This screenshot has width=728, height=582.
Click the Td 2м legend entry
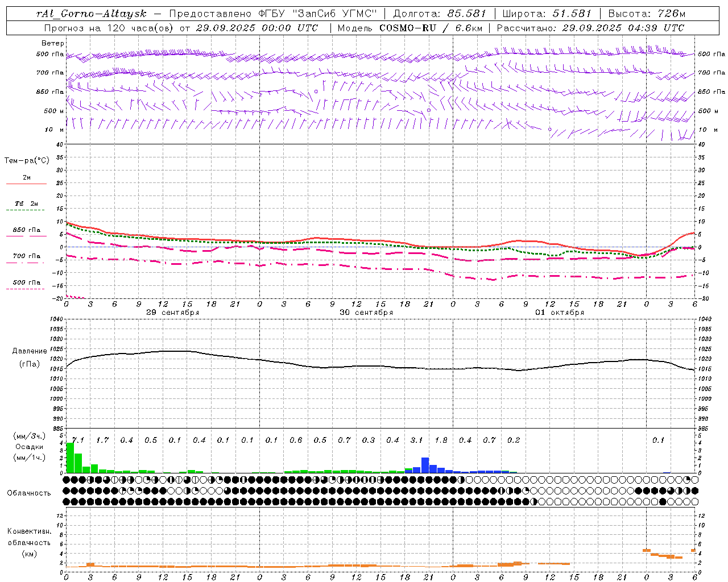[26, 203]
